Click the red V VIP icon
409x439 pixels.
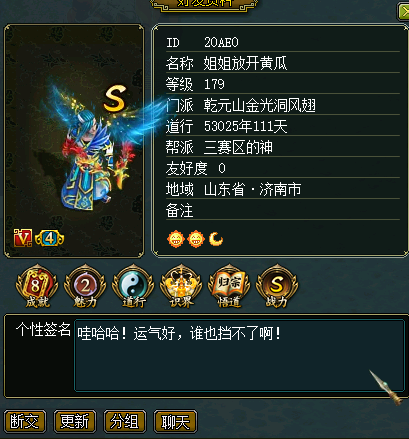click(23, 238)
